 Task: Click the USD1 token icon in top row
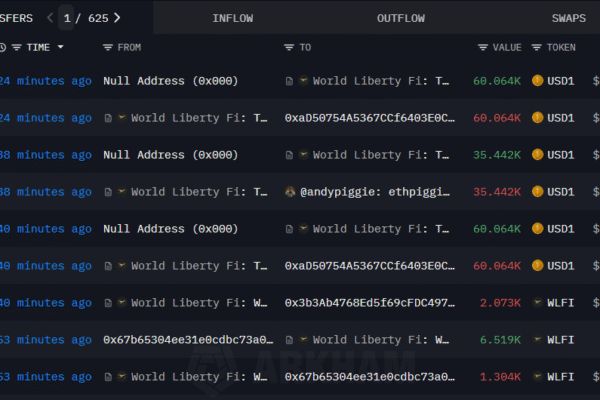538,81
